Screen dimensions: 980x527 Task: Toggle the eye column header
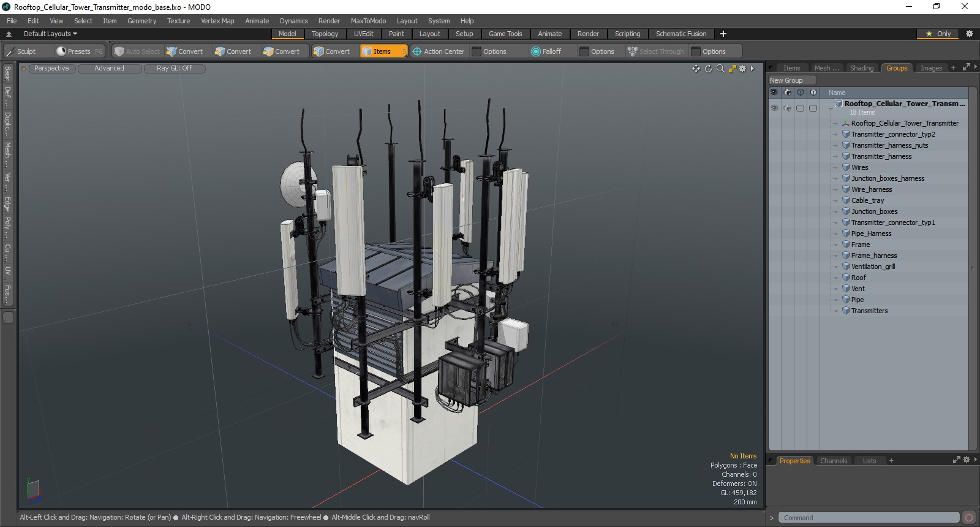click(774, 93)
